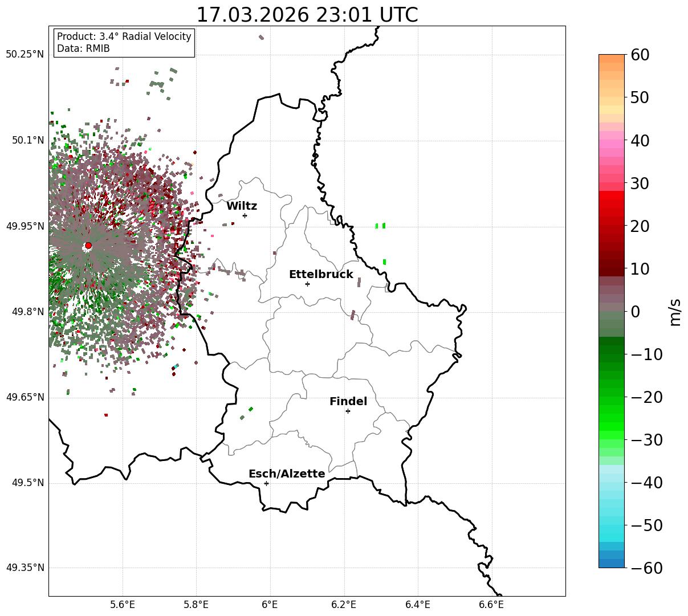
Task: Click the 30 colorbar tick label
Action: click(x=640, y=183)
